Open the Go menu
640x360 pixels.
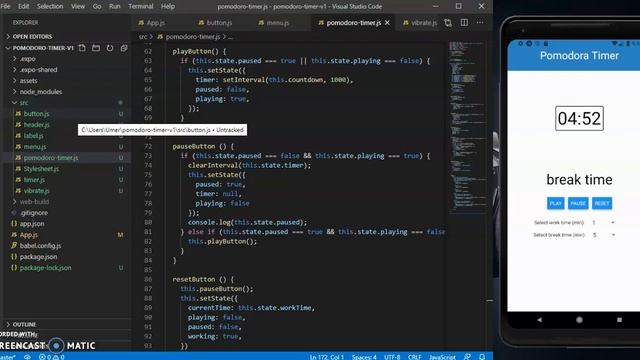[x=97, y=6]
